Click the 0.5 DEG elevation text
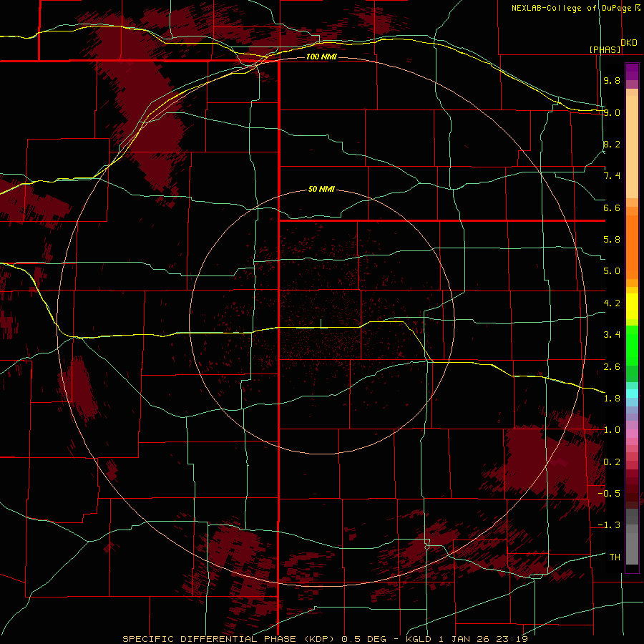The height and width of the screenshot is (644, 644). point(364,639)
